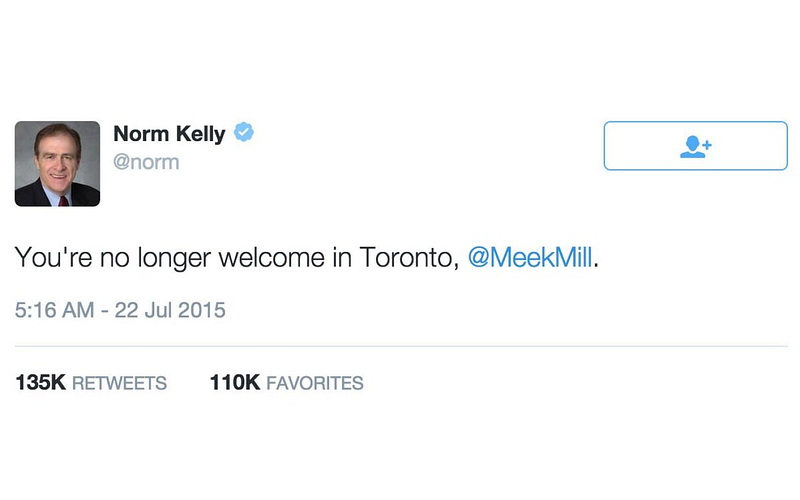This screenshot has height=500, width=800.
Task: Open Norm Kelly's profile photo
Action: (57, 164)
